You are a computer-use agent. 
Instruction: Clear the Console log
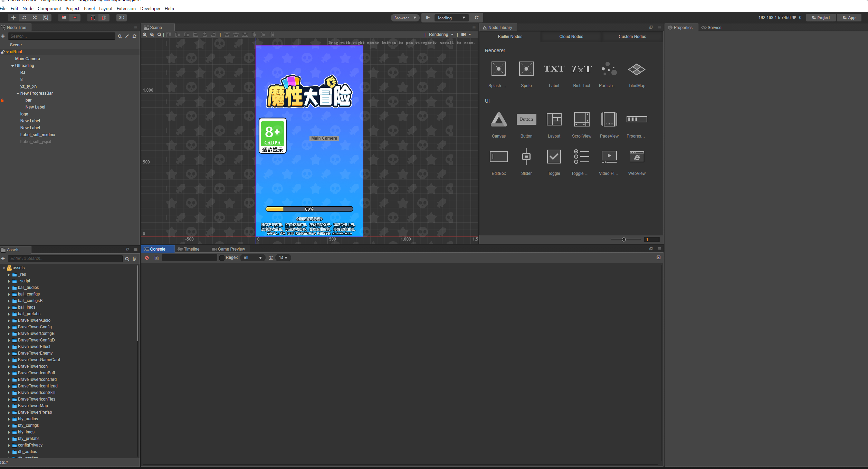pyautogui.click(x=147, y=258)
